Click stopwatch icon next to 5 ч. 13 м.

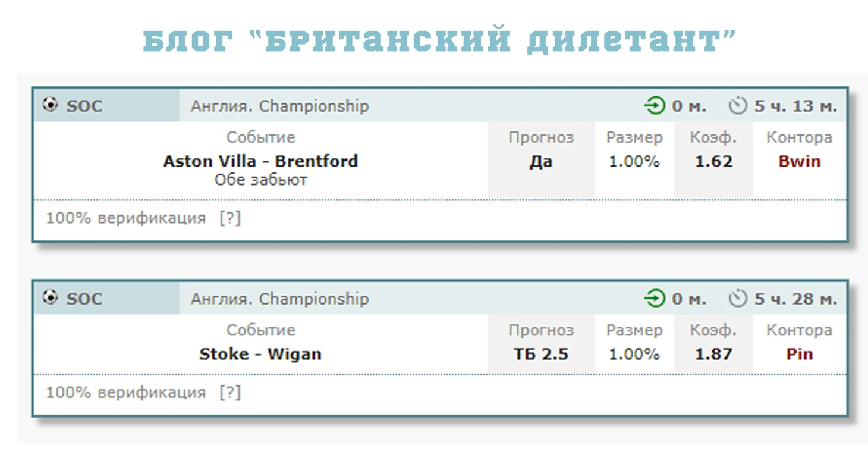tap(738, 106)
